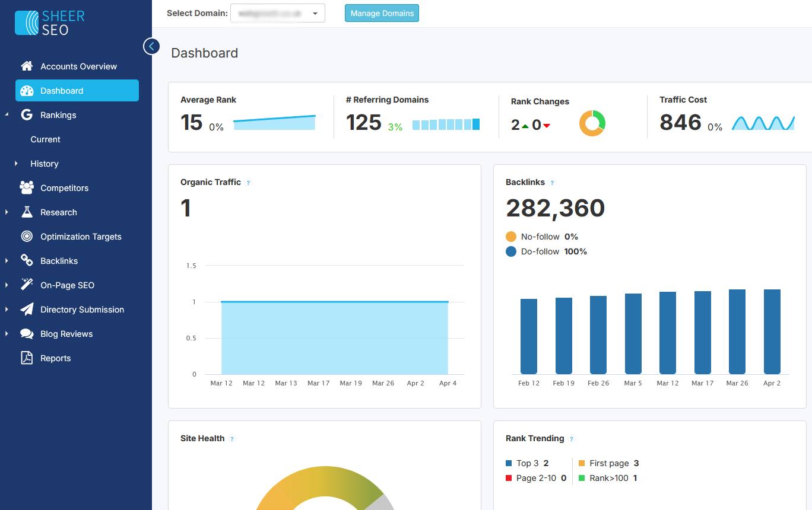Select the Competitors icon in sidebar
This screenshot has height=510, width=812.
pyautogui.click(x=26, y=187)
